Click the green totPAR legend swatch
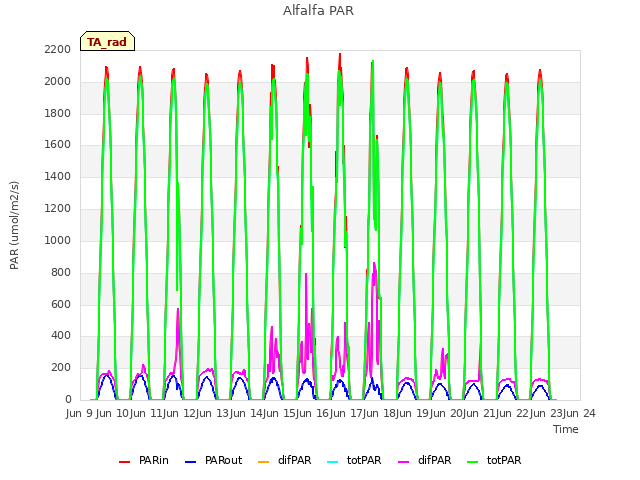The image size is (640, 480). [x=472, y=462]
